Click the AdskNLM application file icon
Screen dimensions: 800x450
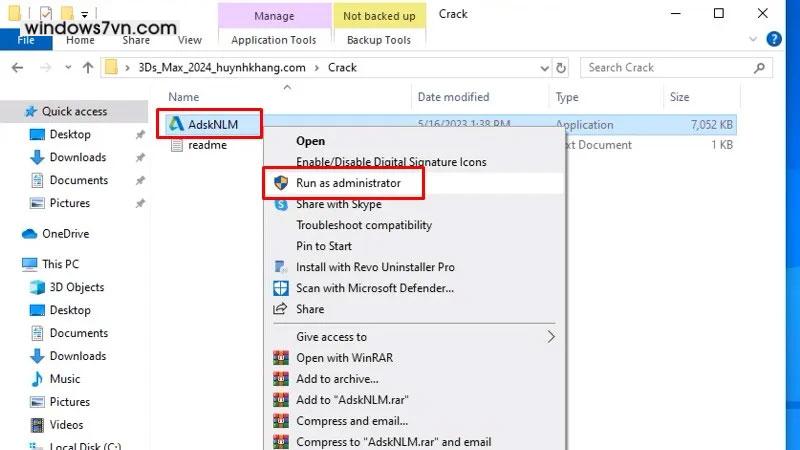click(176, 125)
